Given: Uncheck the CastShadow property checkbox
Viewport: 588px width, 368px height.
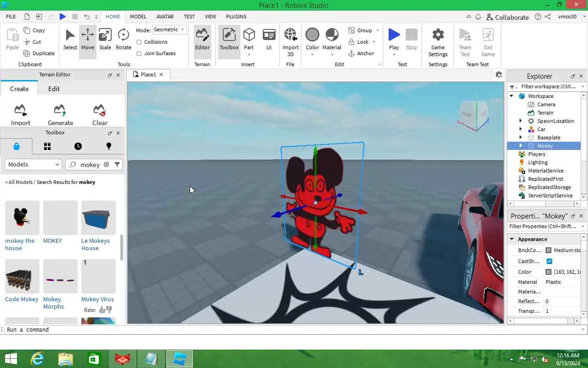Looking at the screenshot, I should 549,261.
